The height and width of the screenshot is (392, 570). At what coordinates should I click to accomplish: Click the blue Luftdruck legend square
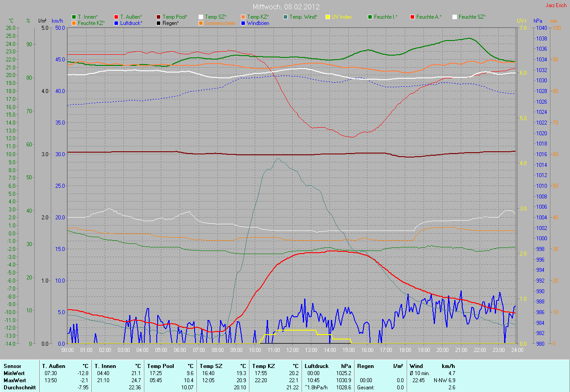[x=116, y=23]
